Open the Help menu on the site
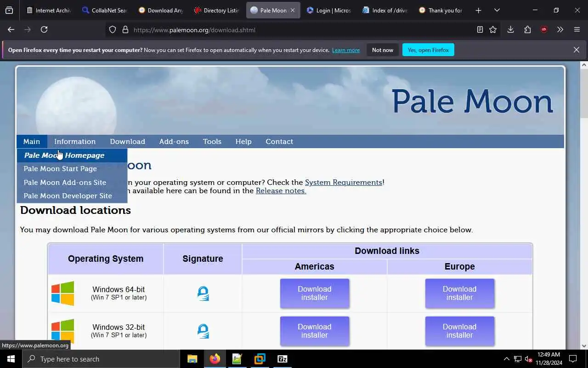 pos(243,141)
